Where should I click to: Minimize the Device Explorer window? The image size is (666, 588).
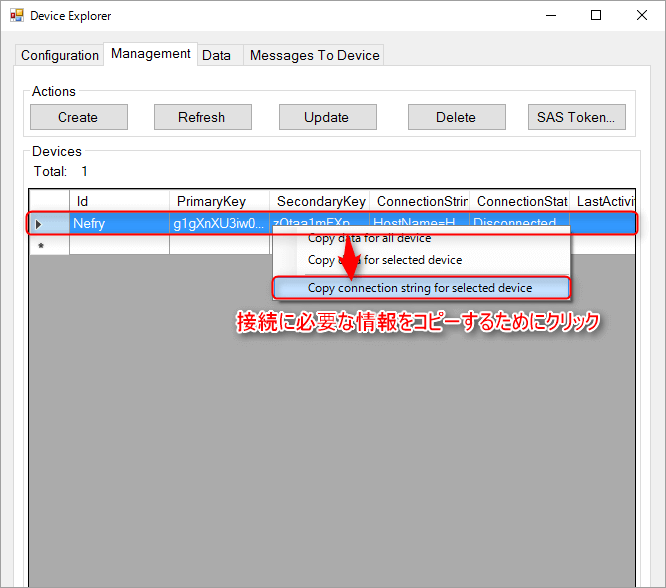550,16
